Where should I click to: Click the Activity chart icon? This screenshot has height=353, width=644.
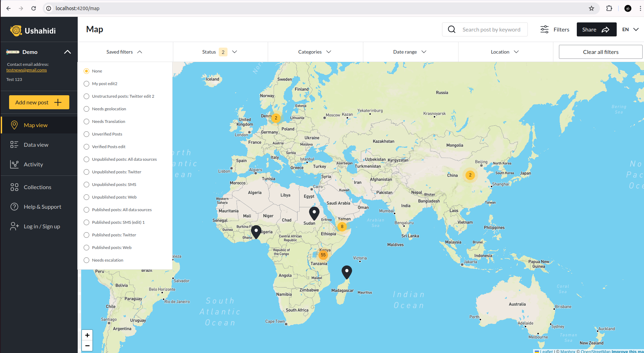click(x=14, y=164)
